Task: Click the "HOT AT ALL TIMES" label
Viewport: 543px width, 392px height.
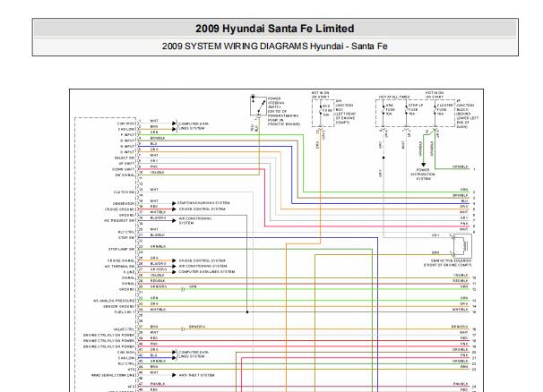Action: 394,97
